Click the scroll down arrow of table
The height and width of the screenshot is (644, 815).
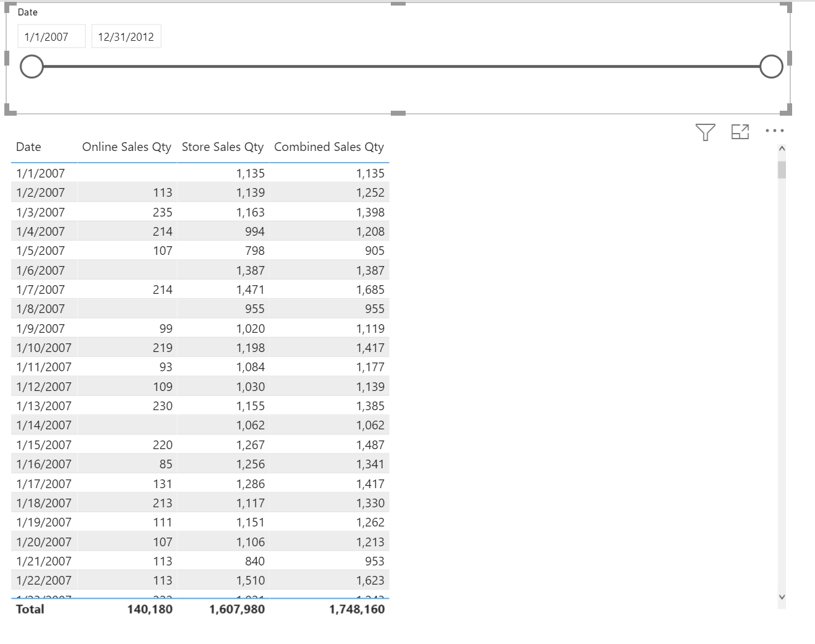coord(782,597)
